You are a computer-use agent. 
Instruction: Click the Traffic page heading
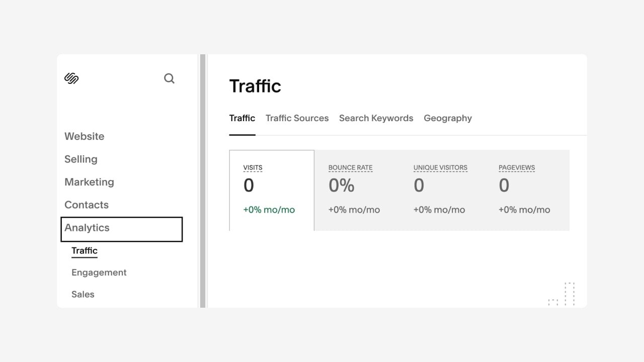click(x=255, y=86)
